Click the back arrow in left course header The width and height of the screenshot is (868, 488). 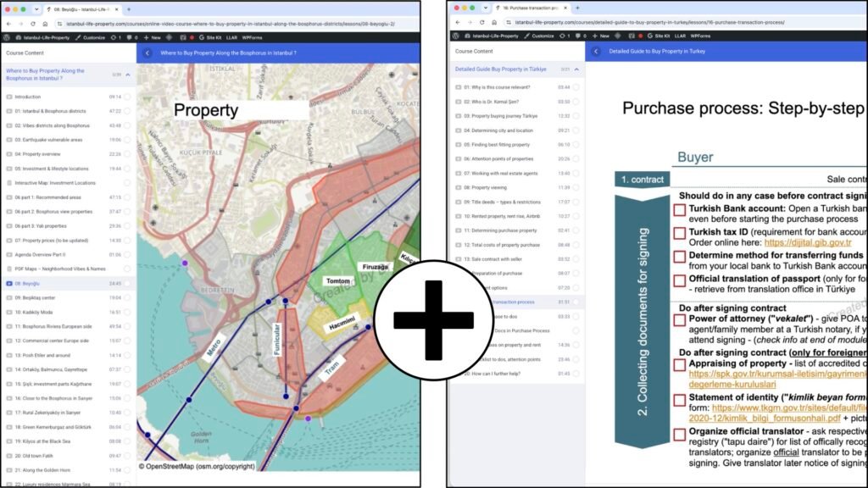tap(147, 53)
